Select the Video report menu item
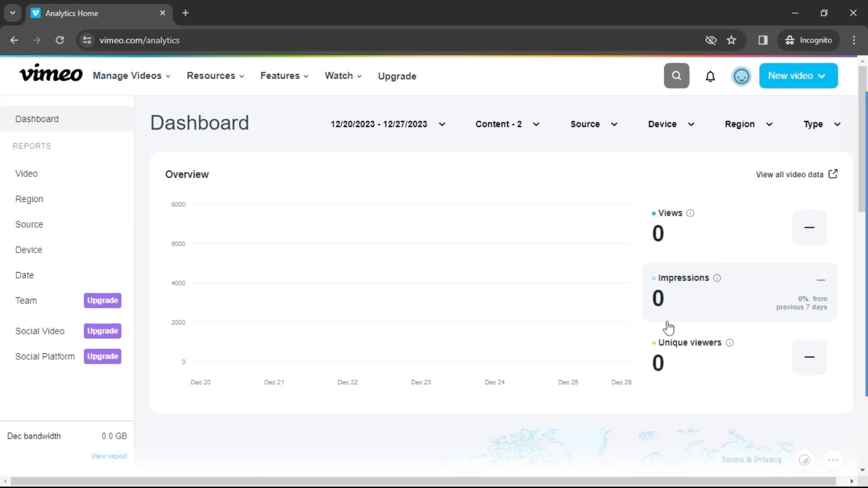Screen dimensions: 868x488 pos(26,174)
